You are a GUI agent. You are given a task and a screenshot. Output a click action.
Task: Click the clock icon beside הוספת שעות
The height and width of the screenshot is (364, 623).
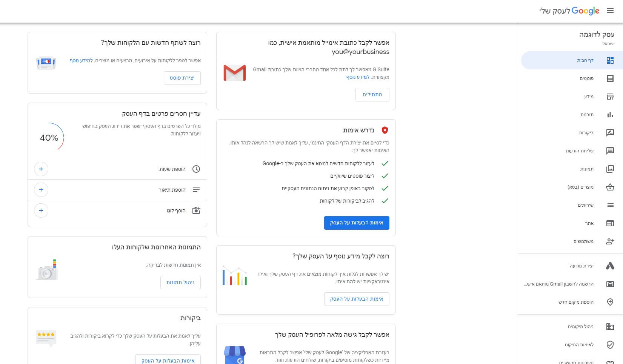tap(196, 169)
